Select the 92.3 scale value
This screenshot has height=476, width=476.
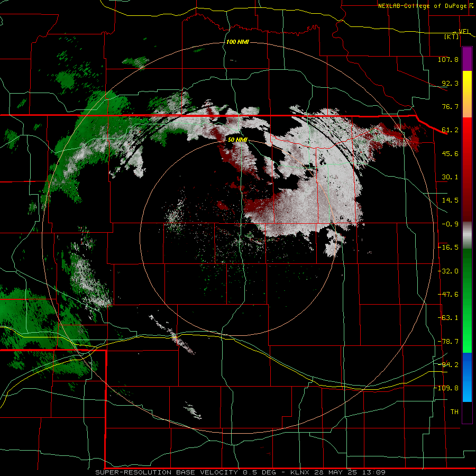click(450, 83)
